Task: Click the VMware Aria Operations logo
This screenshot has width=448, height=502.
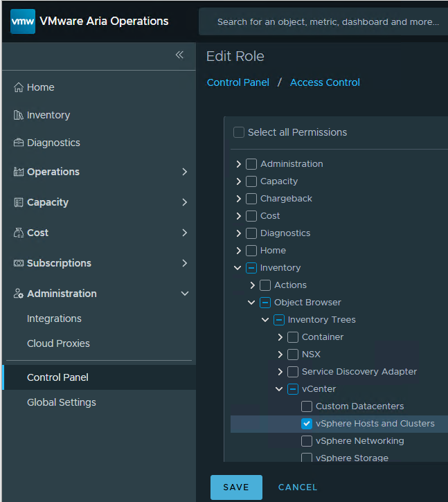Action: coord(22,21)
